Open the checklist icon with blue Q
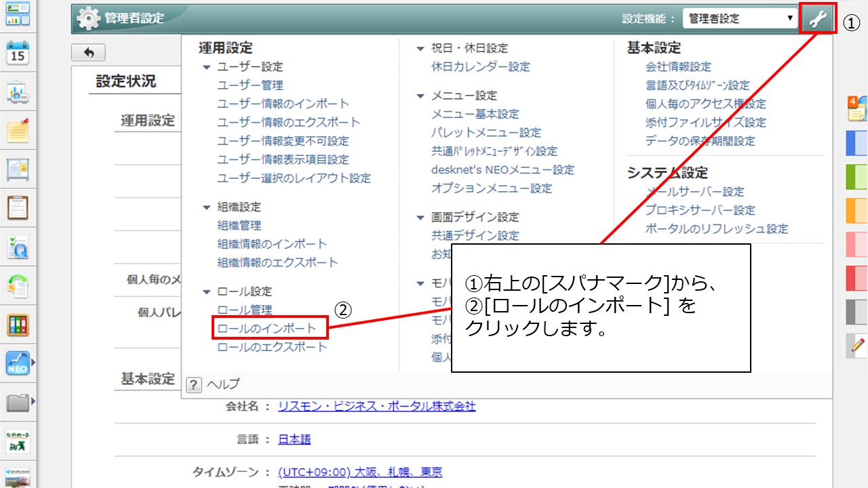The height and width of the screenshot is (488, 868). pyautogui.click(x=18, y=247)
